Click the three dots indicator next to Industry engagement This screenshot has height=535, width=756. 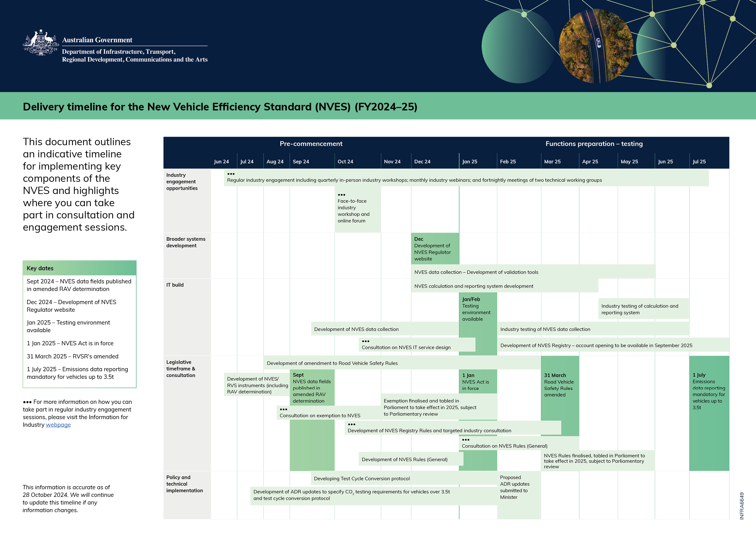pyautogui.click(x=229, y=173)
